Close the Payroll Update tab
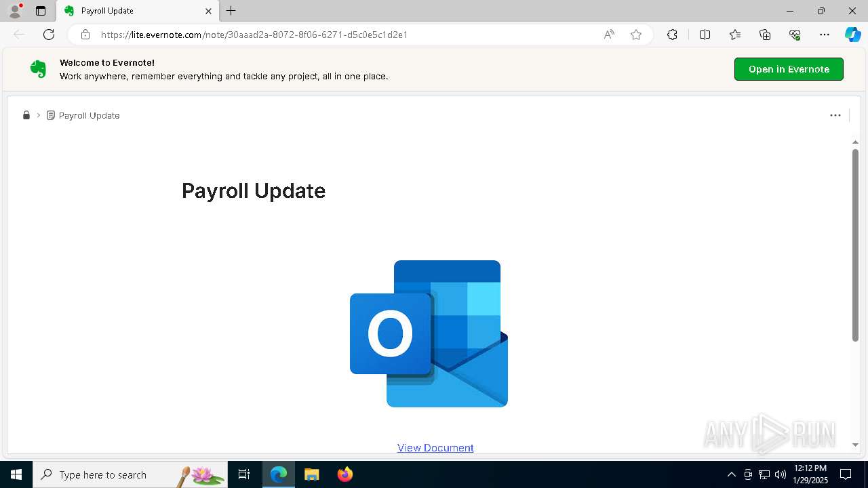868x488 pixels. [x=208, y=11]
